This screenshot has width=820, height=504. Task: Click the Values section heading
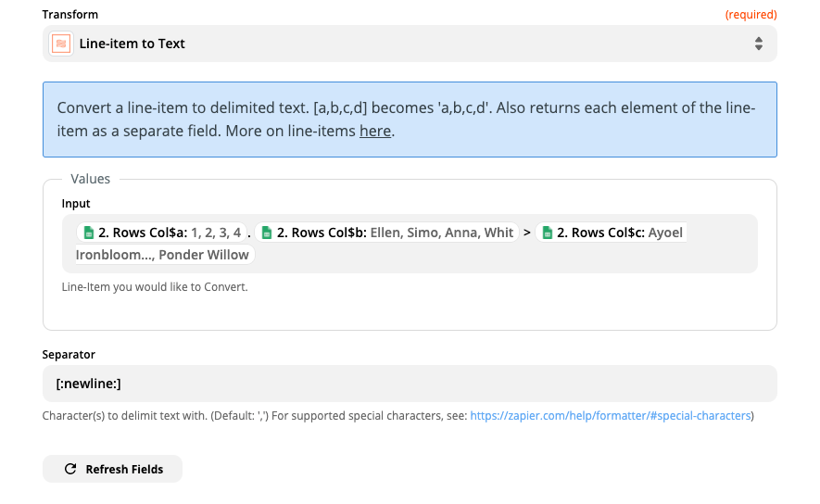pyautogui.click(x=91, y=179)
